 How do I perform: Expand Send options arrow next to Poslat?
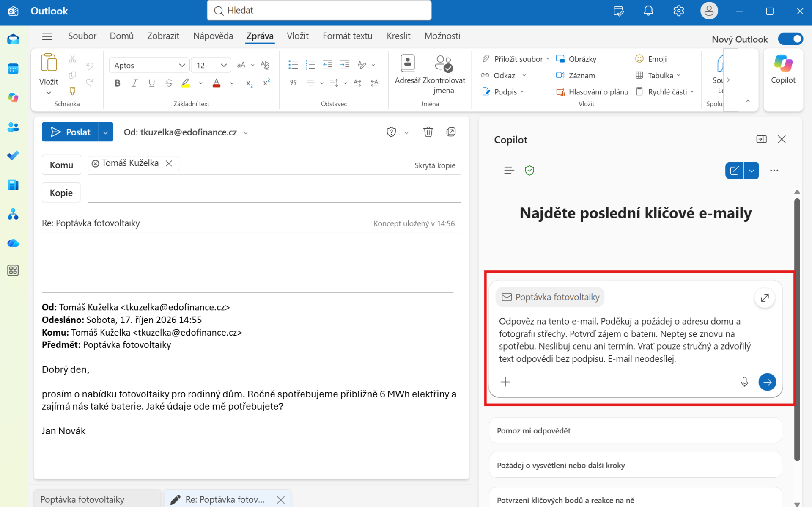105,132
